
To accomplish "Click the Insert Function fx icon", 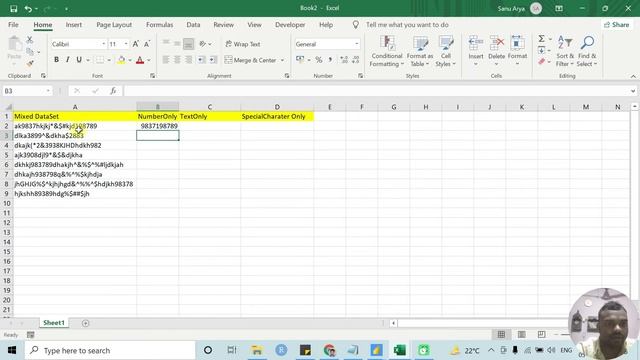I will point(113,91).
